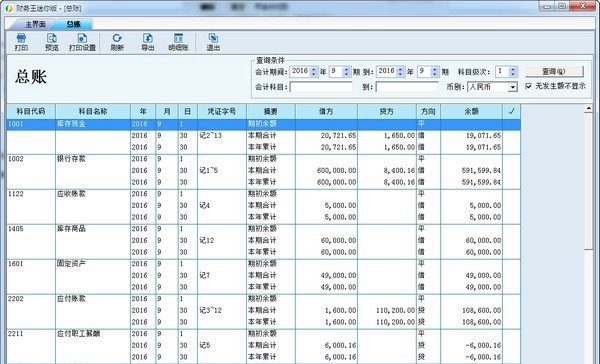Screen dimensions: 600x364
Task: Click account code 1601
Action: click(x=16, y=264)
